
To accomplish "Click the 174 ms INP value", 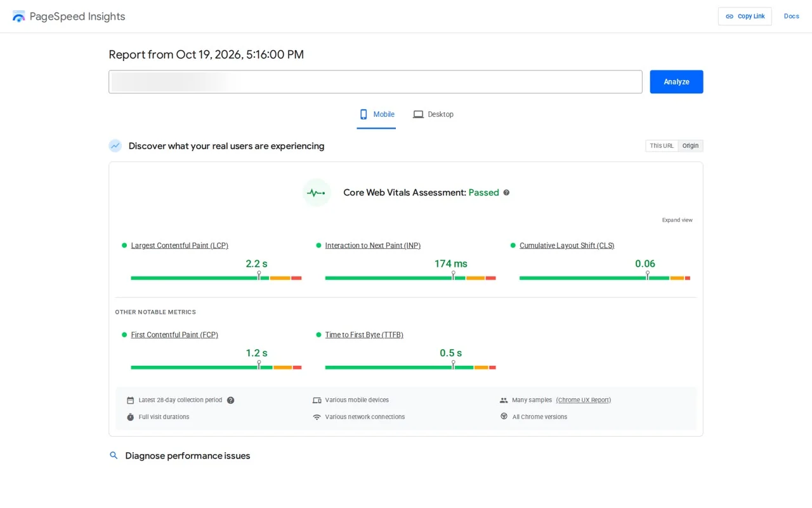I will pyautogui.click(x=451, y=264).
